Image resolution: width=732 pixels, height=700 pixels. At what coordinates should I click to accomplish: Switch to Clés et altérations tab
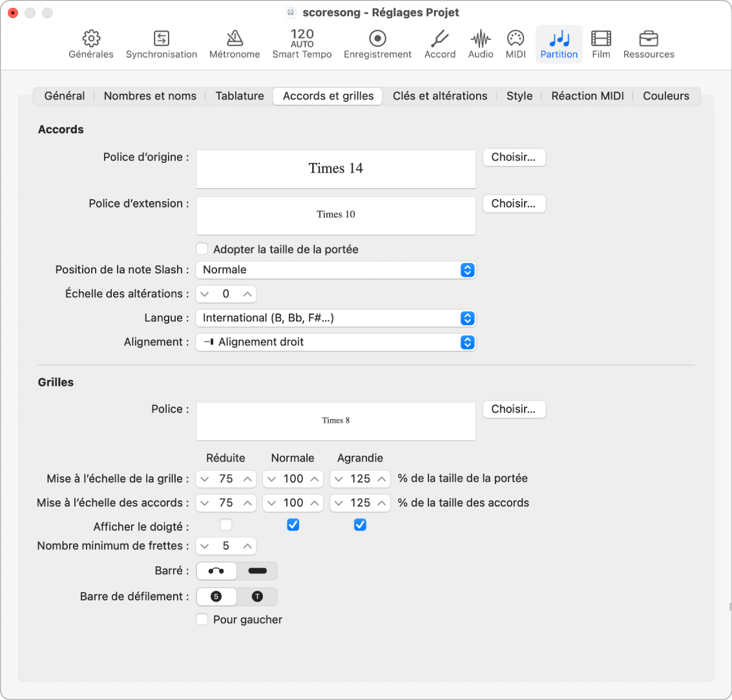click(440, 96)
